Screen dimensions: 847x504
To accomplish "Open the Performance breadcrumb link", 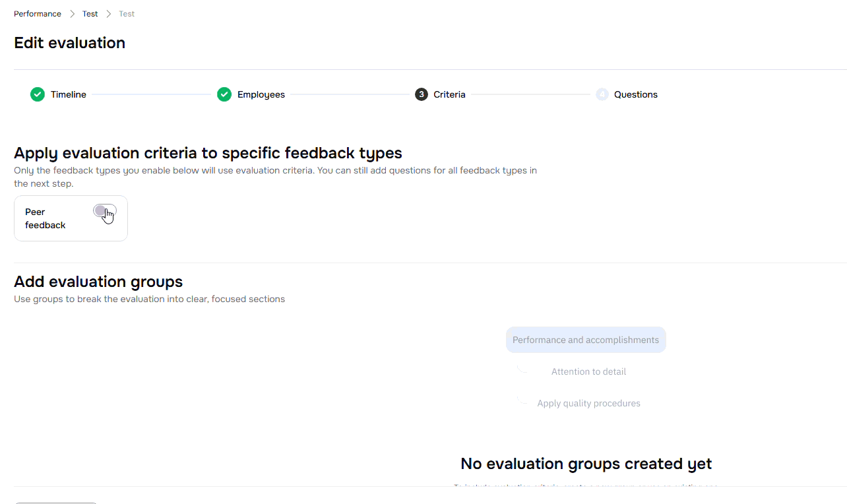I will tap(38, 14).
